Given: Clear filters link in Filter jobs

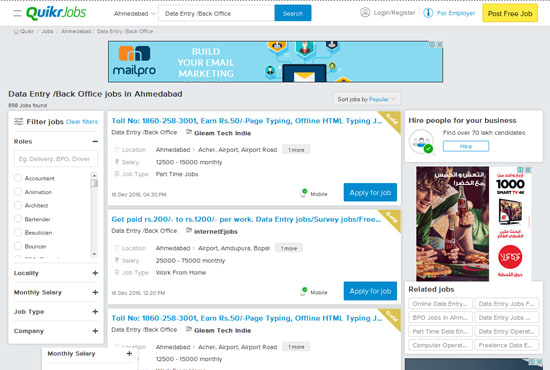Looking at the screenshot, I should point(82,122).
